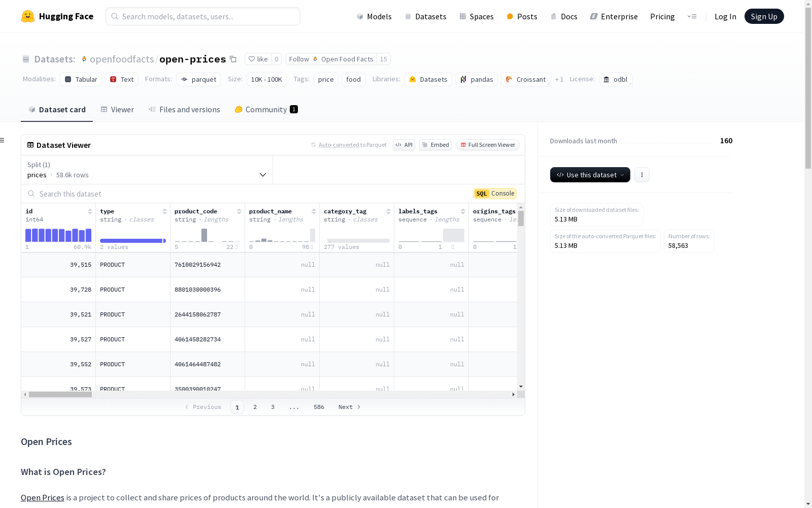Screen dimensions: 812x508
Task: Select product code cell 7610029156942
Action: [208, 265]
